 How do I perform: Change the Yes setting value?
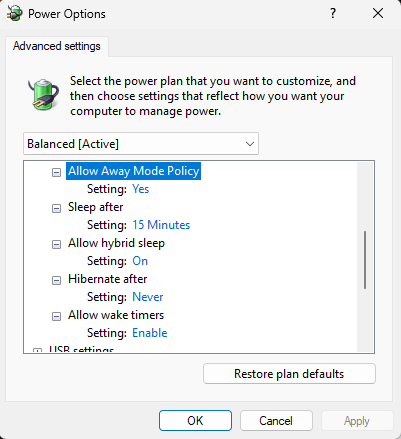[x=140, y=189]
